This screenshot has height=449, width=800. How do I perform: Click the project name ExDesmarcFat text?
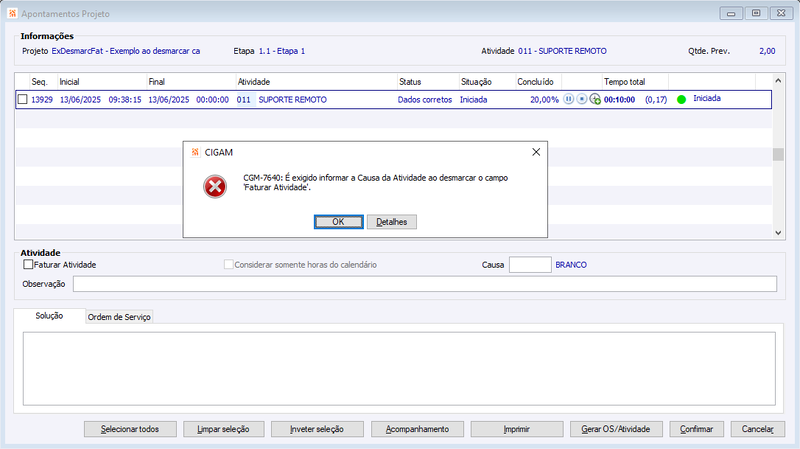point(126,51)
